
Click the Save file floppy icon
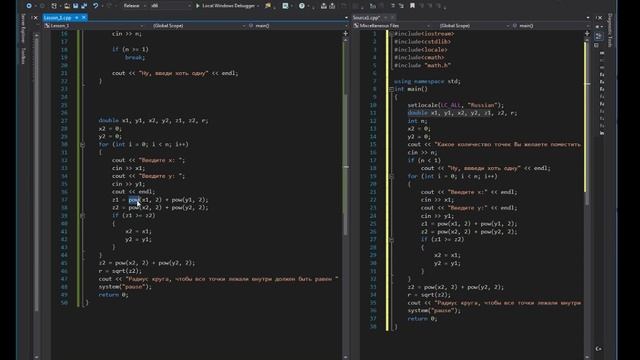[76, 6]
